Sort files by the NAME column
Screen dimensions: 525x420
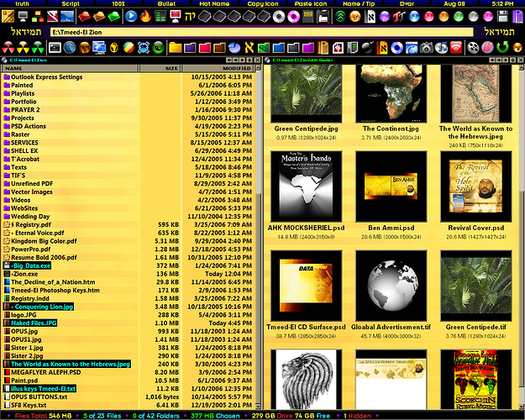click(x=70, y=68)
